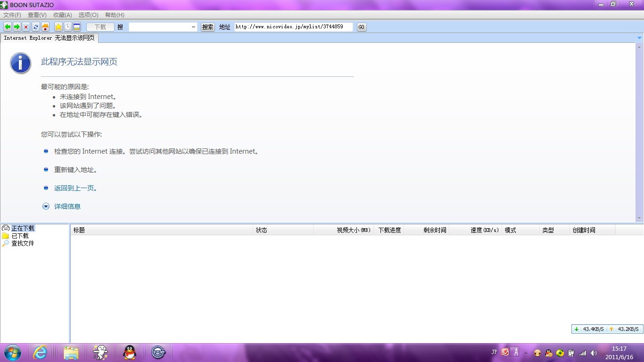This screenshot has height=362, width=644.
Task: Open the 文件(F) menu
Action: pos(12,15)
